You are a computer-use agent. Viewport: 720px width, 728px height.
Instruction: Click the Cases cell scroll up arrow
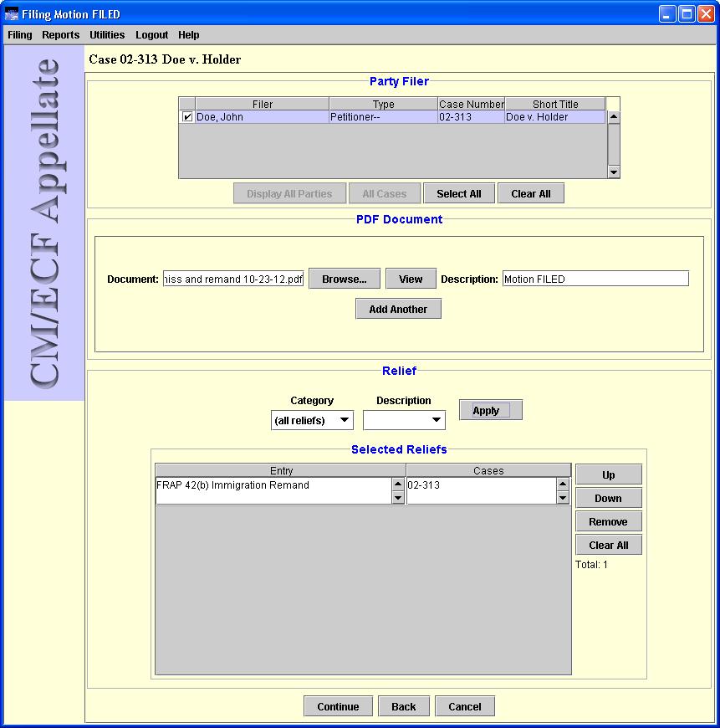[x=563, y=484]
